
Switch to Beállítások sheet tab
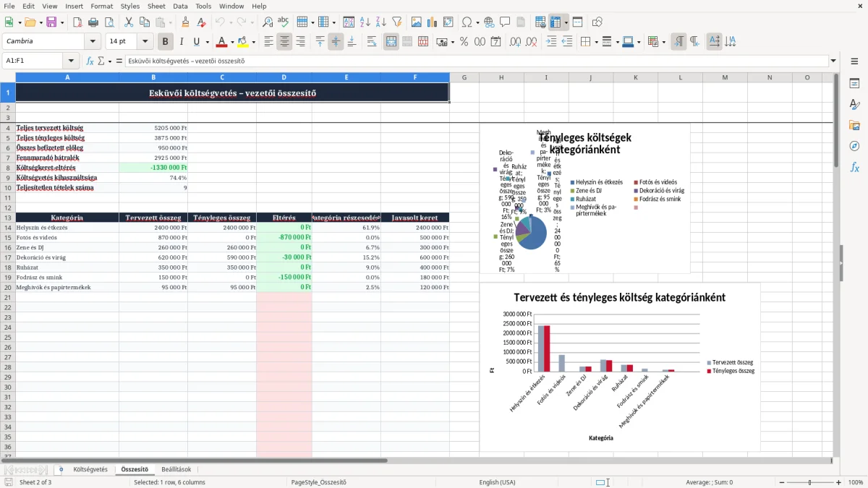(x=176, y=469)
